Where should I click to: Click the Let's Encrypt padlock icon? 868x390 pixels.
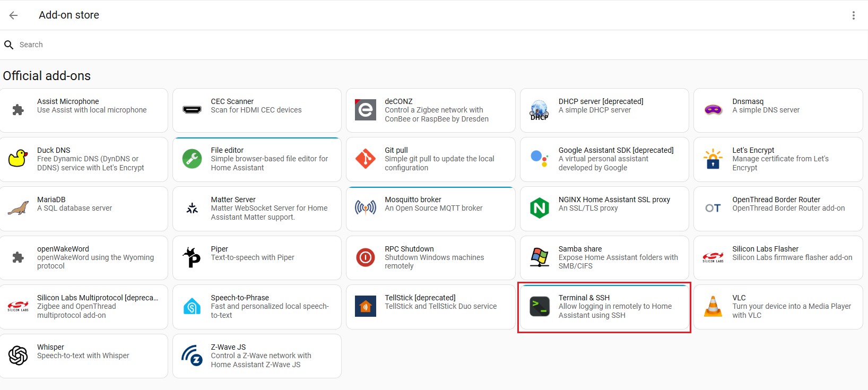[713, 159]
